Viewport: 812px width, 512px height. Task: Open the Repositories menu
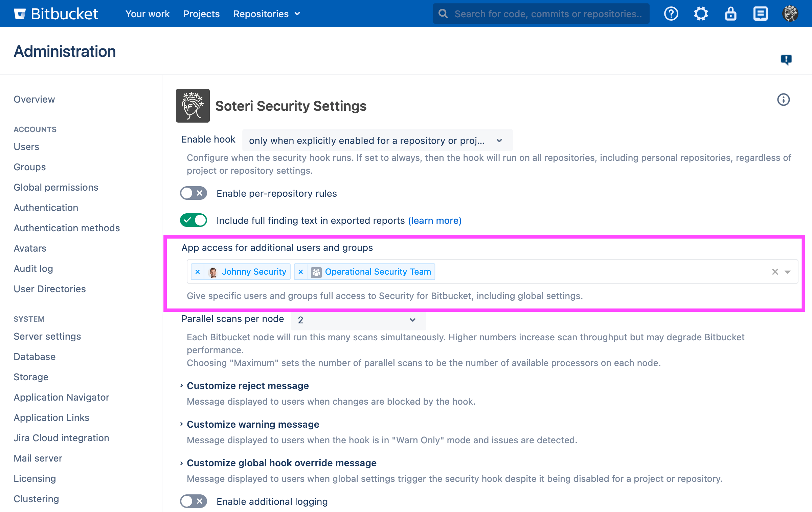pyautogui.click(x=267, y=14)
